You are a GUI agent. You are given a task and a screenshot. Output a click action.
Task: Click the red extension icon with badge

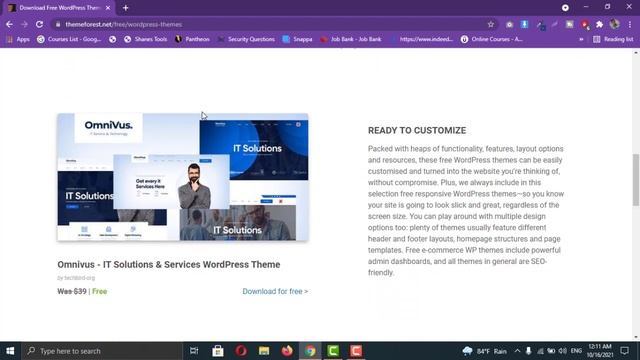click(584, 25)
